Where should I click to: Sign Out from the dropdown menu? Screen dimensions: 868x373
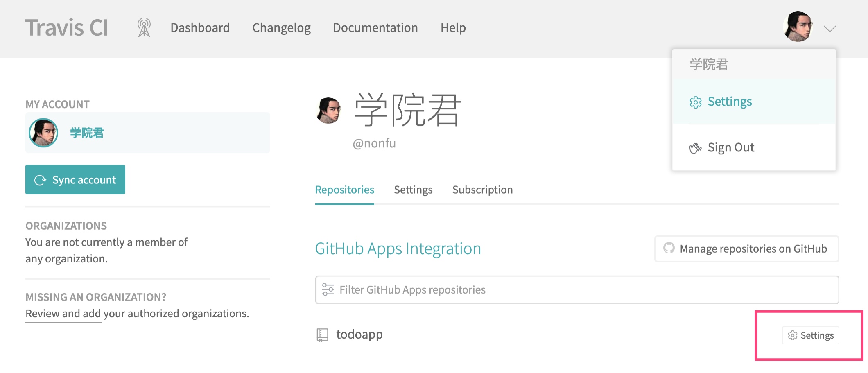(754, 147)
